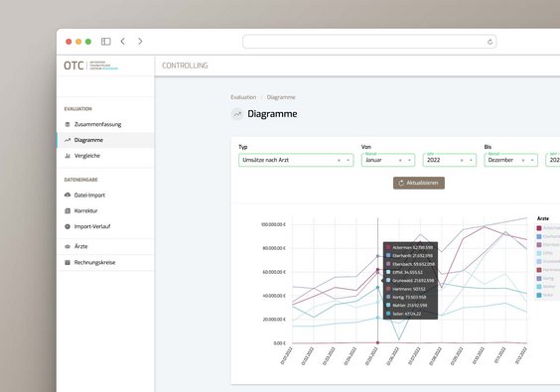Click the Mahler light-blue legend swatch
Image resolution: width=560 pixels, height=392 pixels.
pyautogui.click(x=539, y=287)
